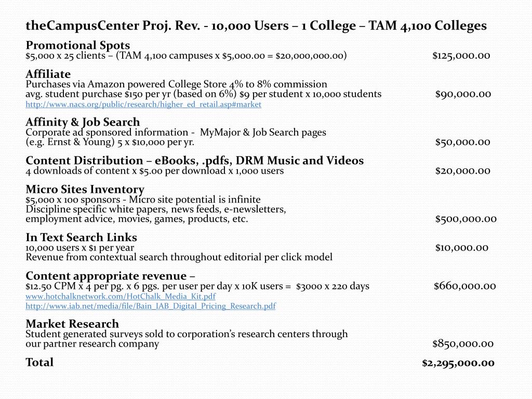Select the Promotional Spots heading

point(78,45)
